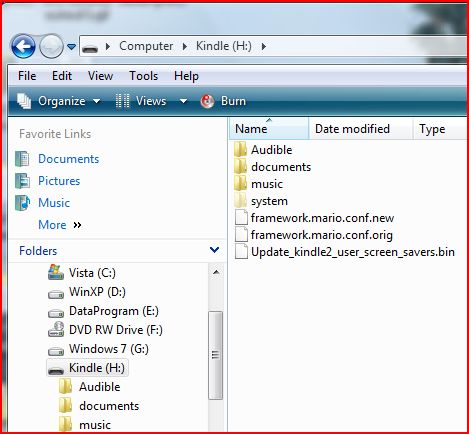Click the Music favorite link icon
The width and height of the screenshot is (469, 434).
point(22,203)
